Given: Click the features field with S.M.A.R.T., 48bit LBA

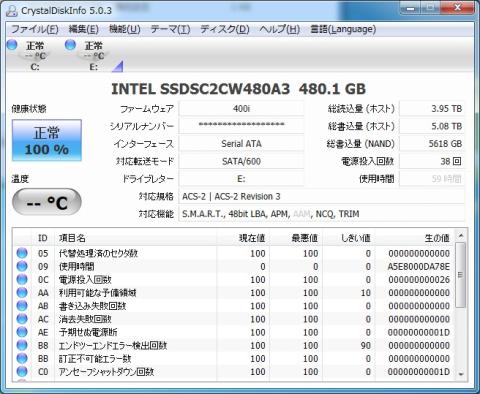Looking at the screenshot, I should click(x=322, y=214).
